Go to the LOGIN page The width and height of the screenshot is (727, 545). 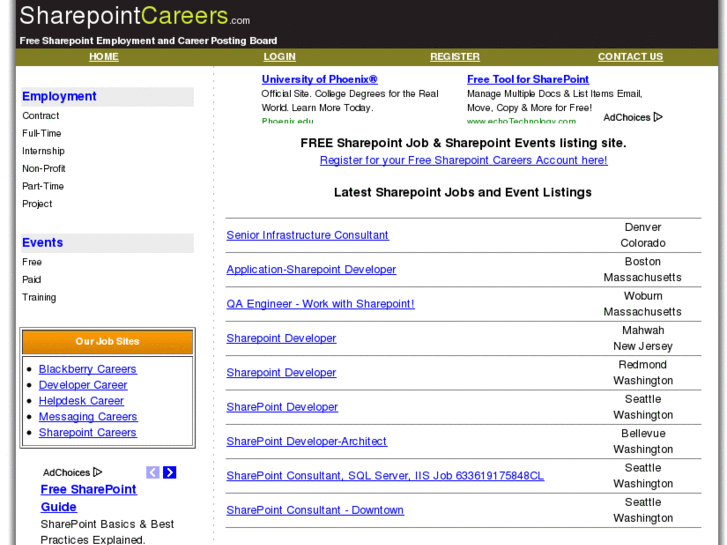point(280,57)
